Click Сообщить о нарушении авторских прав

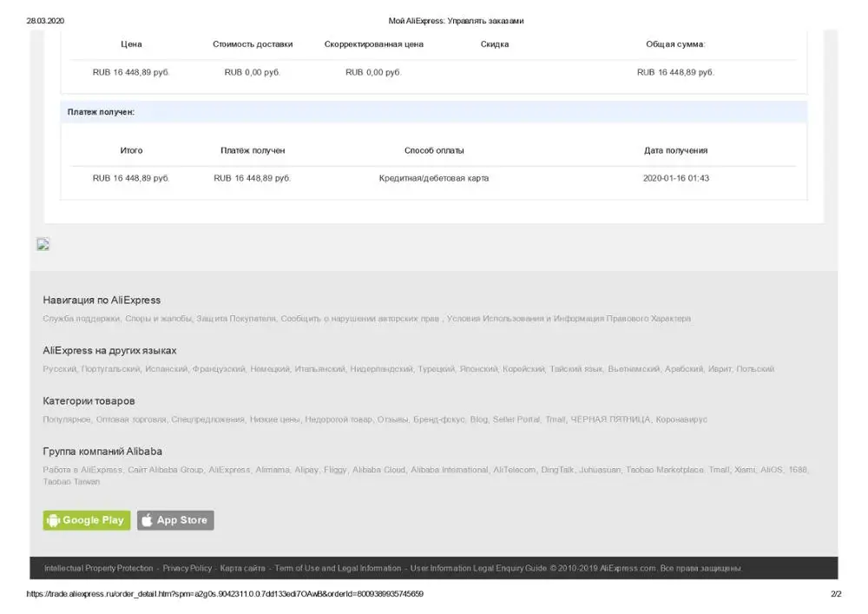pyautogui.click(x=360, y=319)
